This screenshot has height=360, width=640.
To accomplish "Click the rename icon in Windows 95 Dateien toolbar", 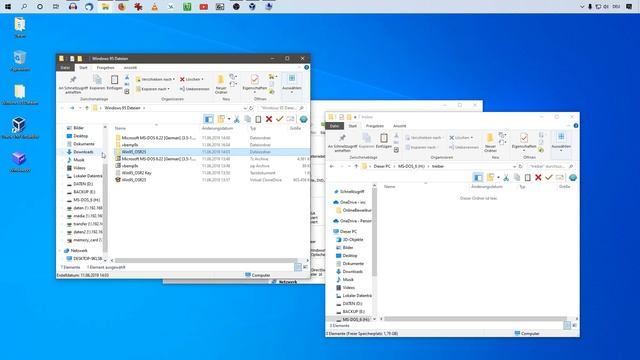I will [290, 119].
